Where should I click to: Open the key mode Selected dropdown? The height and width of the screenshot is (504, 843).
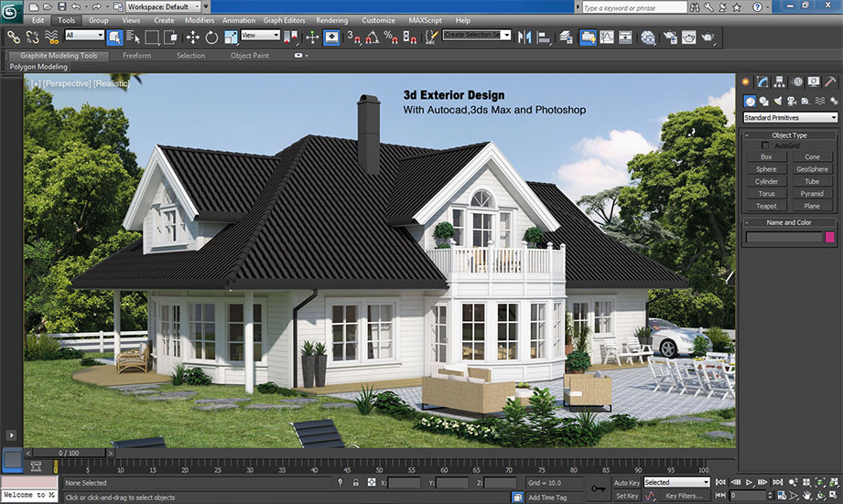coord(677,482)
